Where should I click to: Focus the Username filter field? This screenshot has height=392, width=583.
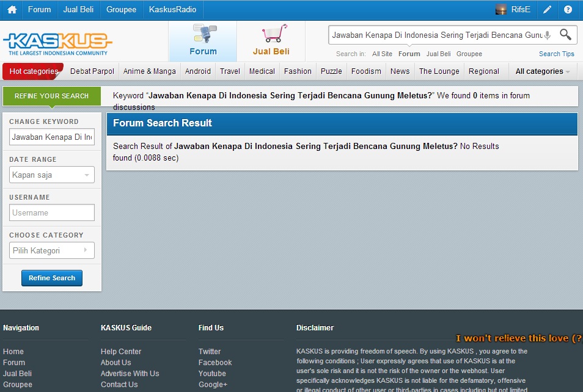pyautogui.click(x=52, y=212)
